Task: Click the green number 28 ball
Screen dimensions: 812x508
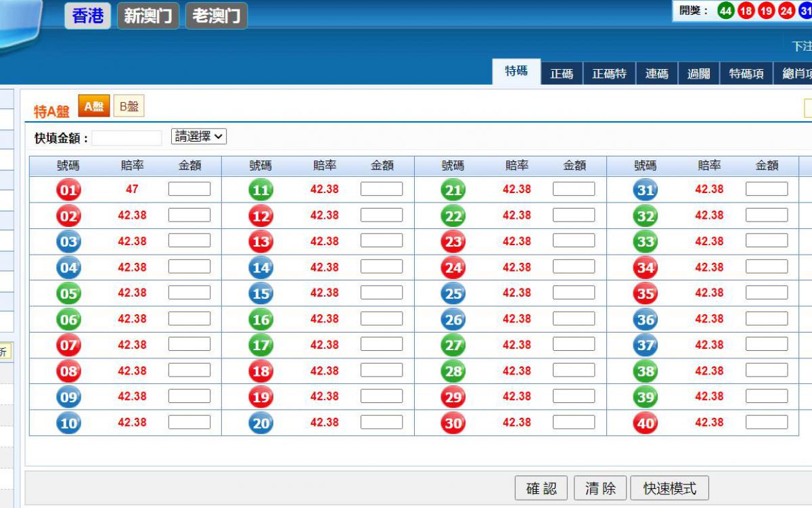Action: [453, 371]
